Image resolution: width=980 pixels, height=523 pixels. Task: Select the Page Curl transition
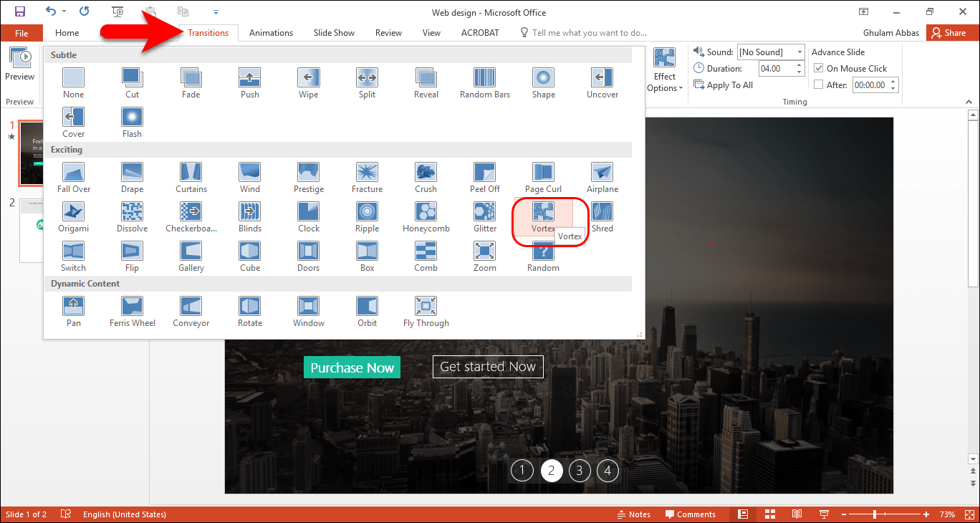click(x=543, y=178)
